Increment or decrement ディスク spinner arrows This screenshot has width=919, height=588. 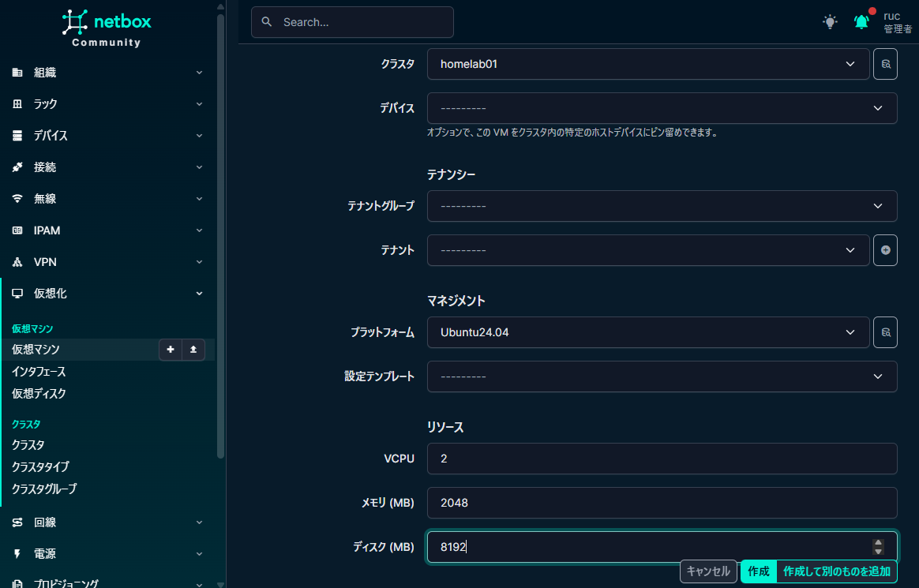[x=878, y=547]
